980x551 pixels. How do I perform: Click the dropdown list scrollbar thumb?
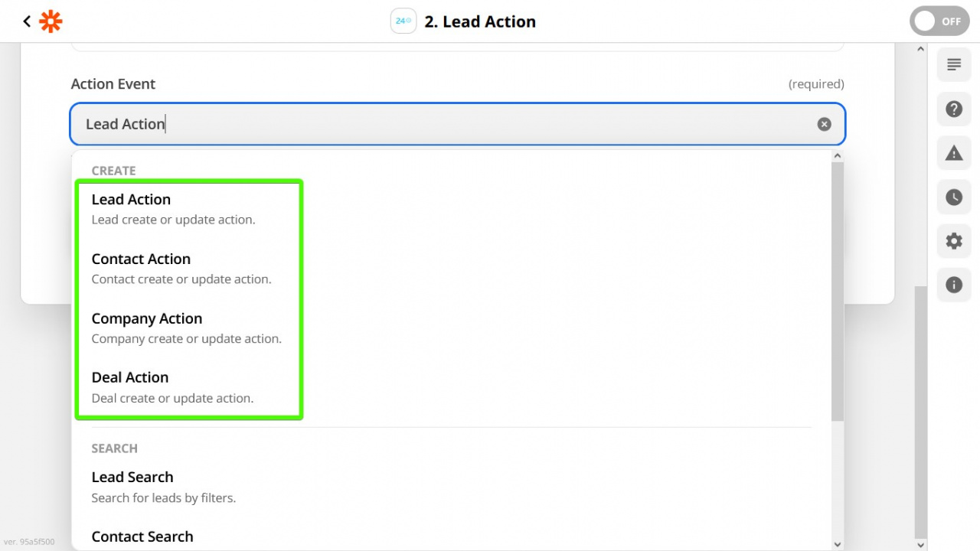coord(837,291)
